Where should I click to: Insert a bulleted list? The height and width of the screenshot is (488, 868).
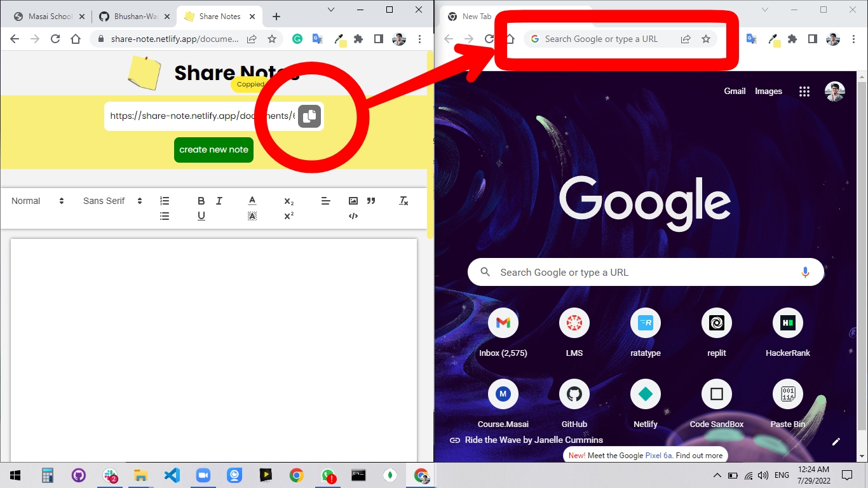(165, 216)
